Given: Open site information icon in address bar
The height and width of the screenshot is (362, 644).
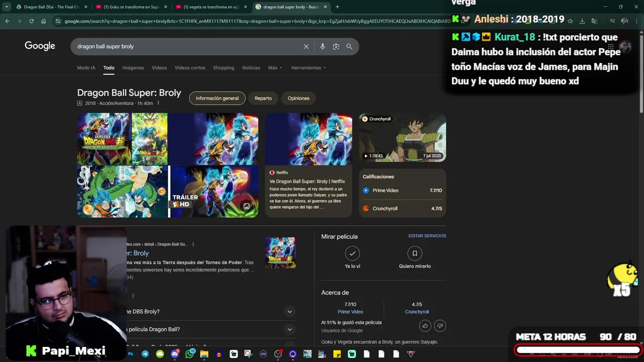Looking at the screenshot, I should [58, 21].
